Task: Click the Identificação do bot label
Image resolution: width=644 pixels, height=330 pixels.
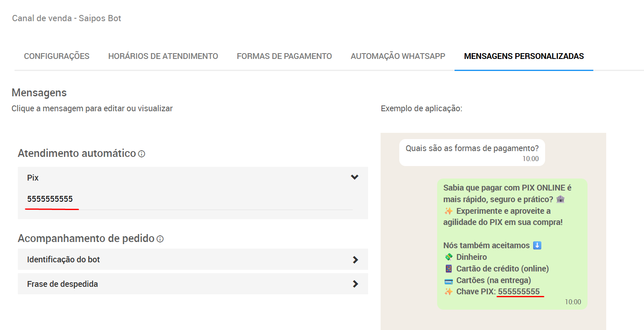Action: [x=64, y=259]
